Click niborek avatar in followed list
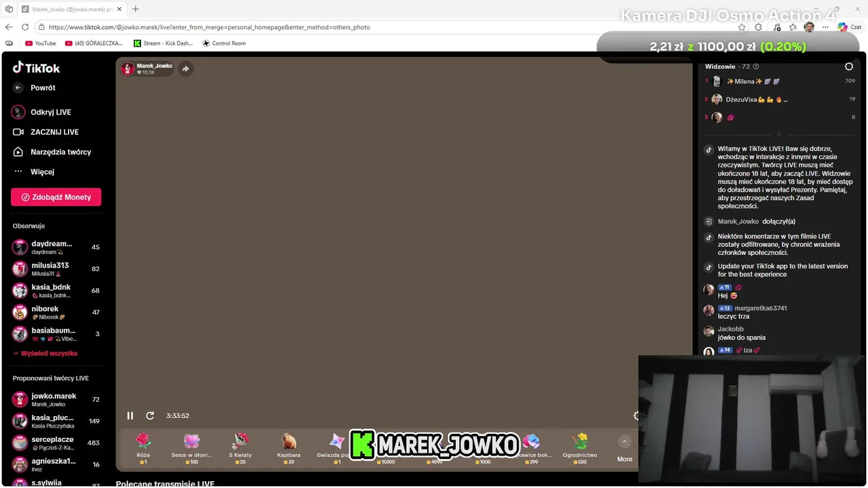The image size is (868, 488). point(20,312)
